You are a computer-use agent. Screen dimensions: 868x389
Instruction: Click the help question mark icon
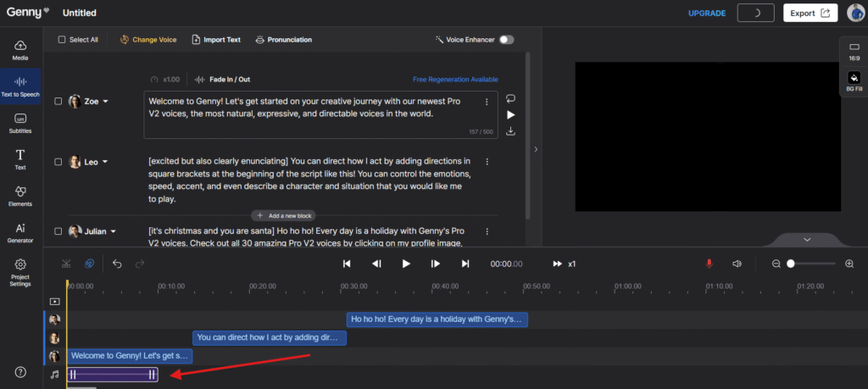pos(20,372)
